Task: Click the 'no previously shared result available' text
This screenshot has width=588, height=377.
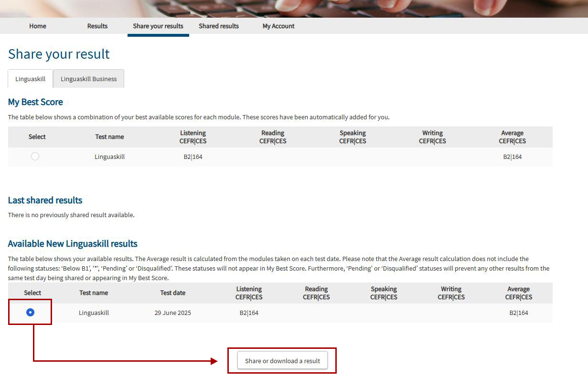Action: point(71,215)
